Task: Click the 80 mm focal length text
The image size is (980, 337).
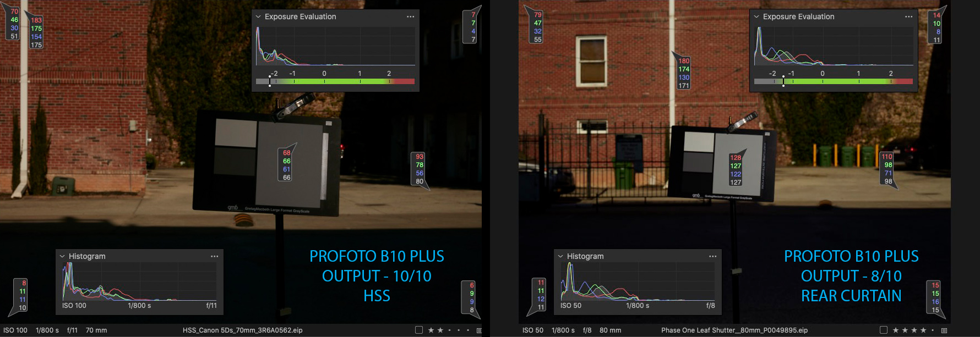Action: [x=610, y=330]
